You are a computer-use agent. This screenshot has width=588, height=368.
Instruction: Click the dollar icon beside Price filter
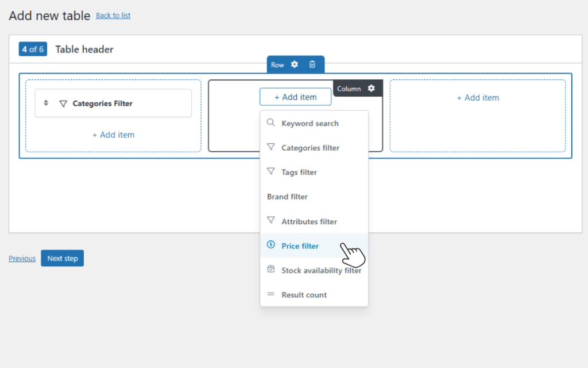coord(270,246)
